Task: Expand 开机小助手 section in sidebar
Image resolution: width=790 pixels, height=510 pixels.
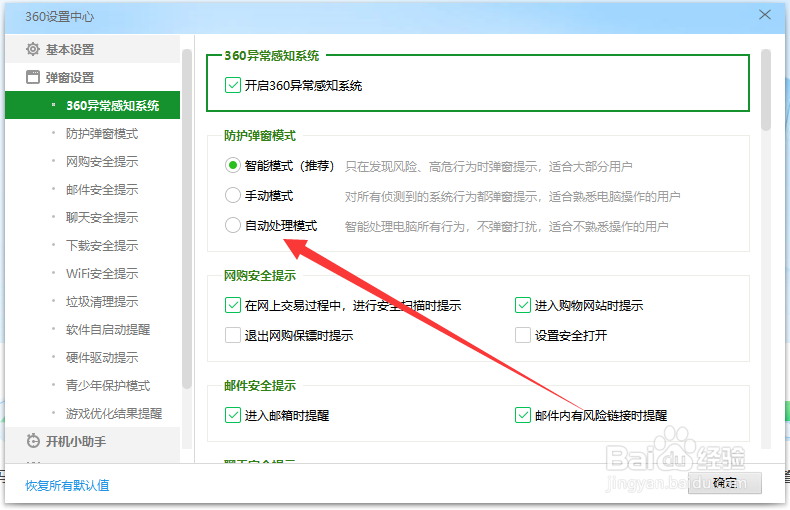Action: point(93,441)
